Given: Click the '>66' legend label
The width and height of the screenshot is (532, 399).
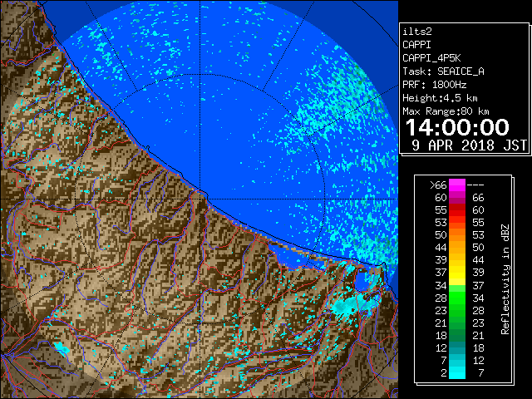Looking at the screenshot, I should tap(438, 185).
